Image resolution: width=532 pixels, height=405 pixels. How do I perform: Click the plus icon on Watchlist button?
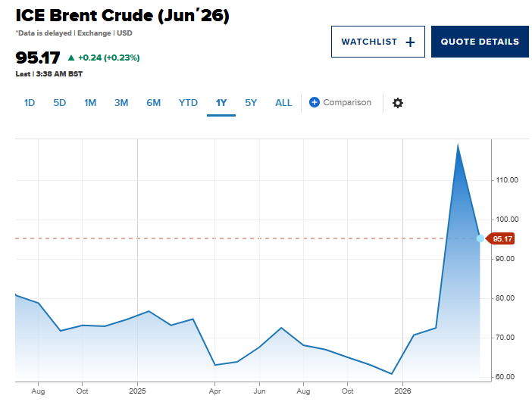coord(410,42)
